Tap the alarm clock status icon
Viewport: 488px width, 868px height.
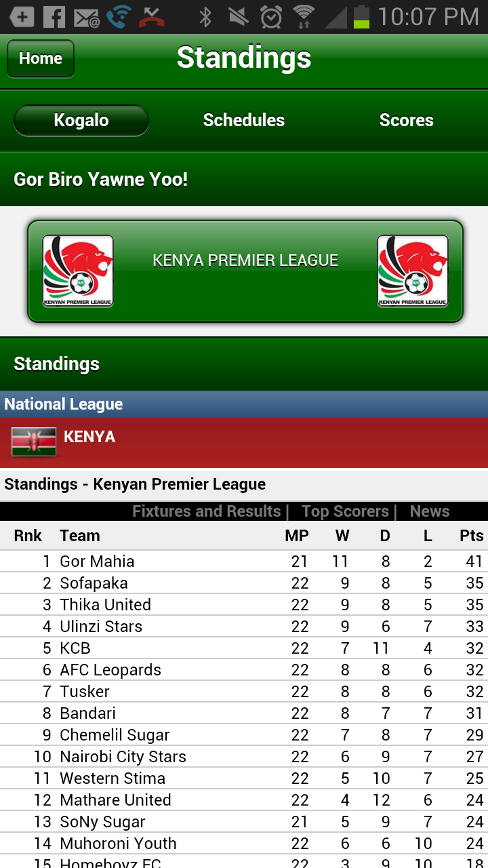tap(271, 16)
